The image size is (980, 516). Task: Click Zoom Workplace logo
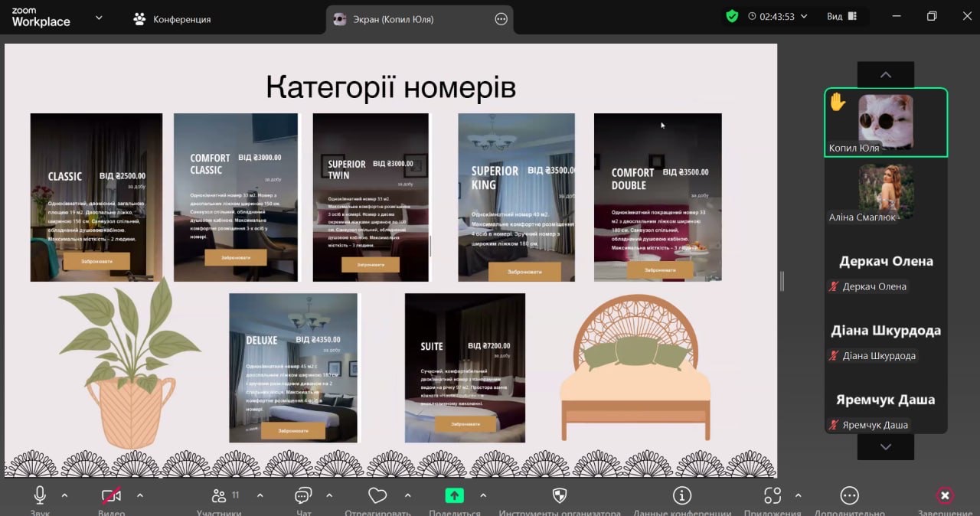pos(41,18)
